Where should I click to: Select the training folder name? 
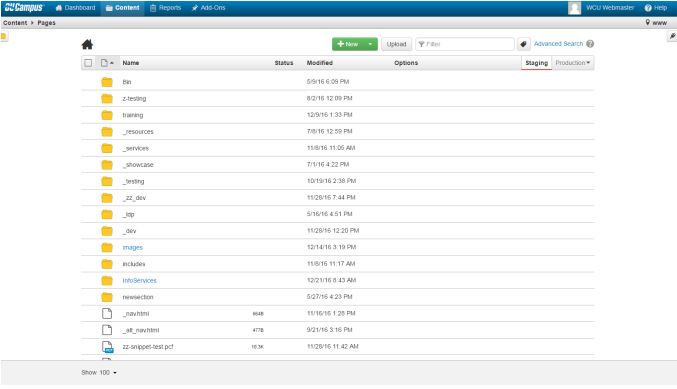pos(133,115)
